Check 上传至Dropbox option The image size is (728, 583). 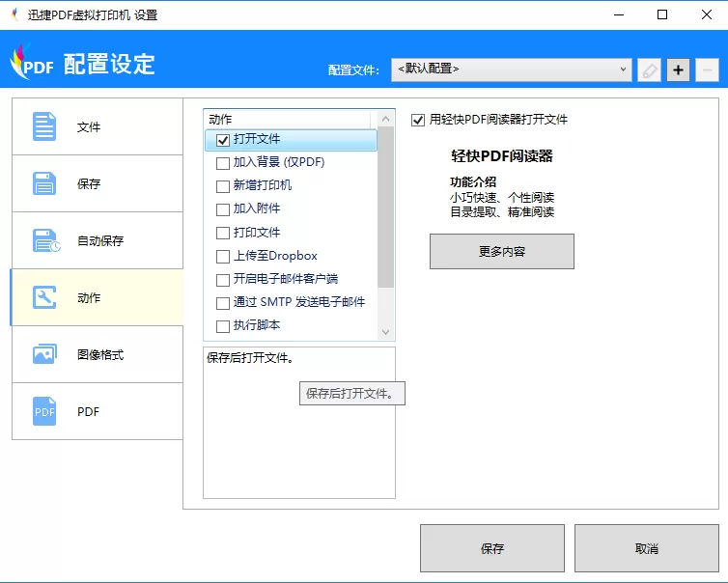[223, 256]
